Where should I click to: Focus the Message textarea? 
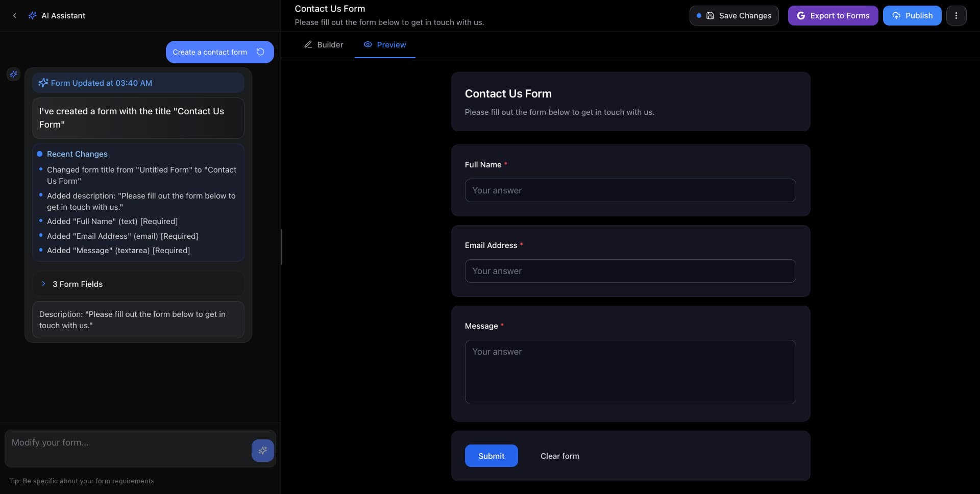(x=630, y=372)
